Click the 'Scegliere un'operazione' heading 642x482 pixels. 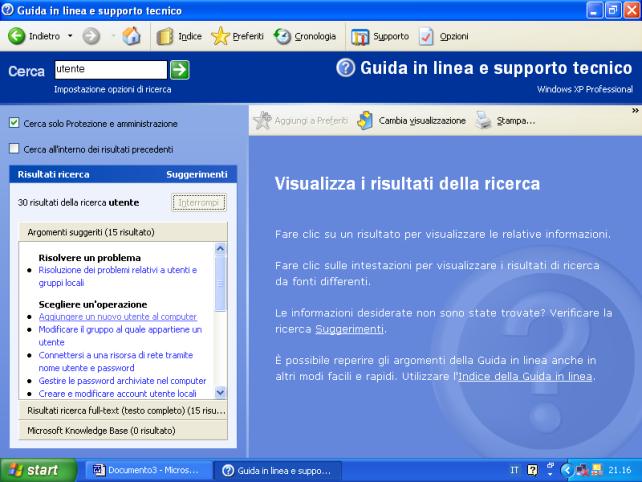93,304
